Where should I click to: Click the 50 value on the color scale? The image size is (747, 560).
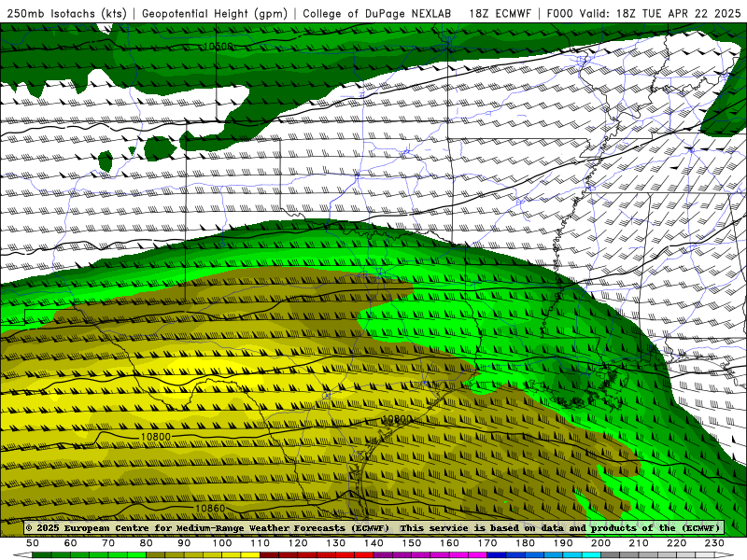33,543
